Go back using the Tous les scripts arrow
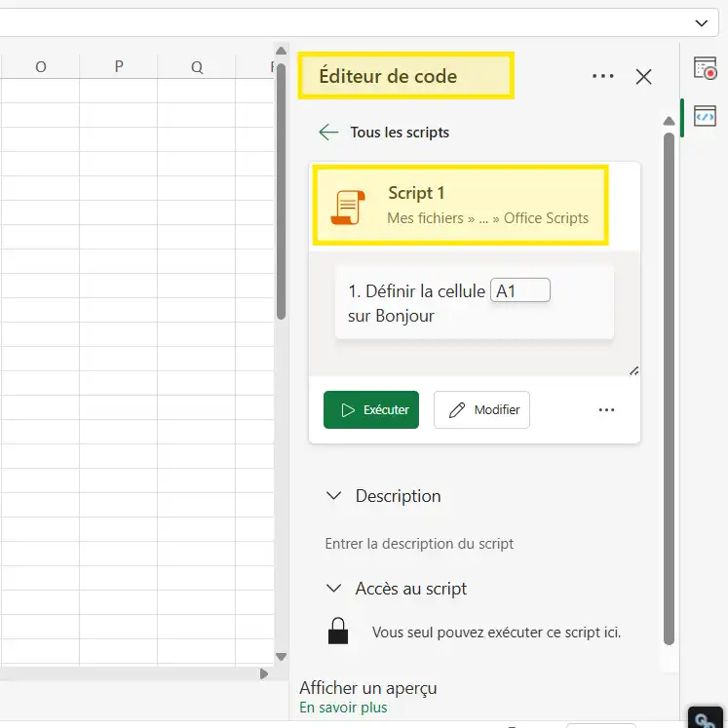This screenshot has width=728, height=728. pos(329,133)
